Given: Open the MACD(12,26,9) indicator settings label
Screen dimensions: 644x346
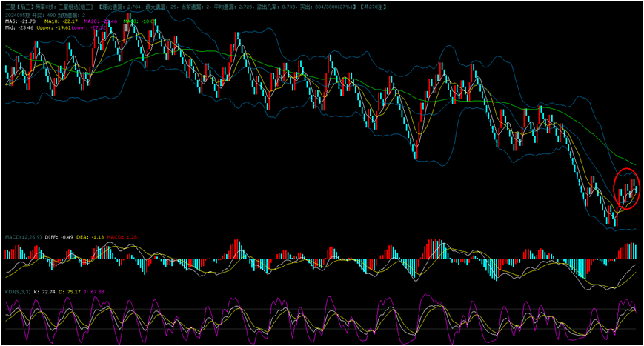Looking at the screenshot, I should coord(23,237).
